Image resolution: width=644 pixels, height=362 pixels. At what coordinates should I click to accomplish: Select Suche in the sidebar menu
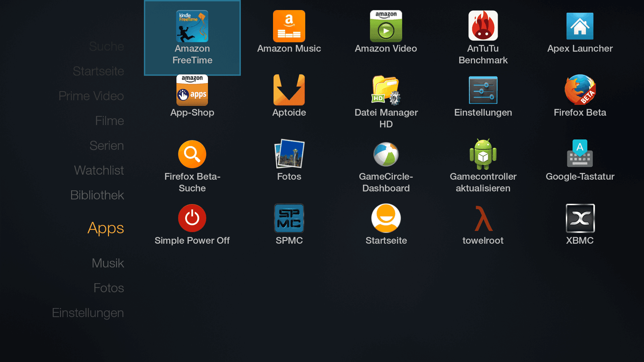click(106, 46)
